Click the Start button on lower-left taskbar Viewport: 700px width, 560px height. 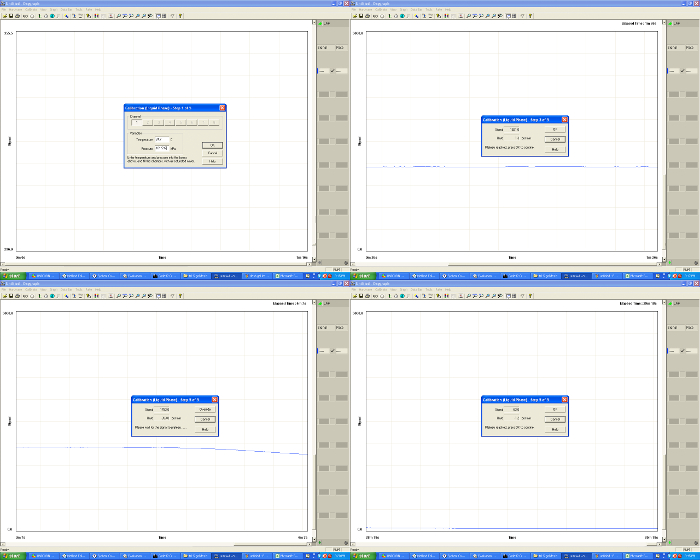(12, 556)
